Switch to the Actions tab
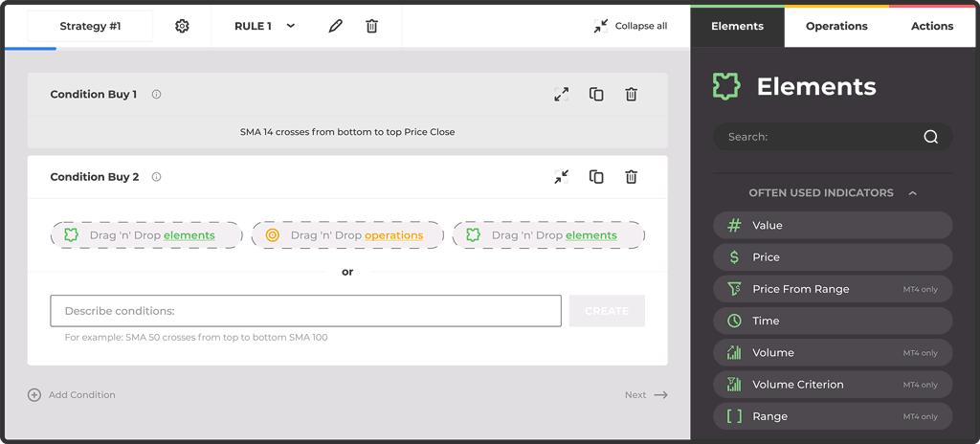Screen dimensions: 980x444 pos(931,27)
